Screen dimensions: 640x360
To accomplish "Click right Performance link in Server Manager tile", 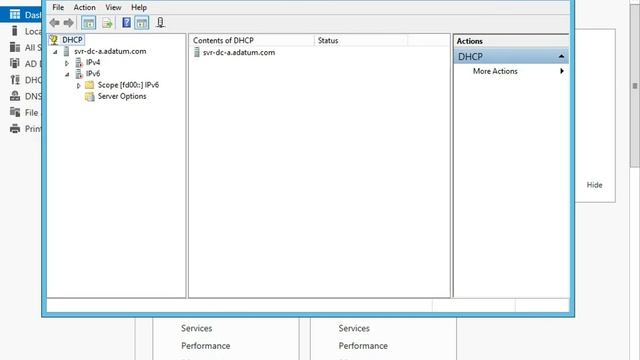I will pos(363,346).
